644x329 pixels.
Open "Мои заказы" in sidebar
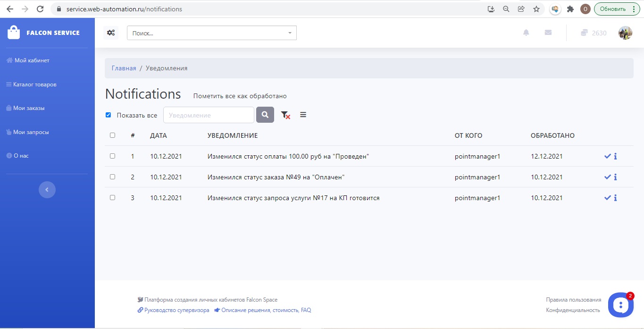(29, 108)
